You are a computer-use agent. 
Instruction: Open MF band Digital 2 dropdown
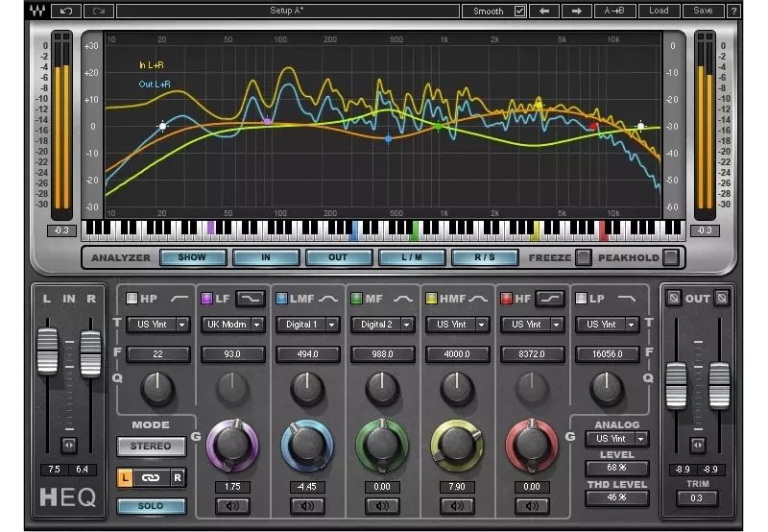(383, 325)
